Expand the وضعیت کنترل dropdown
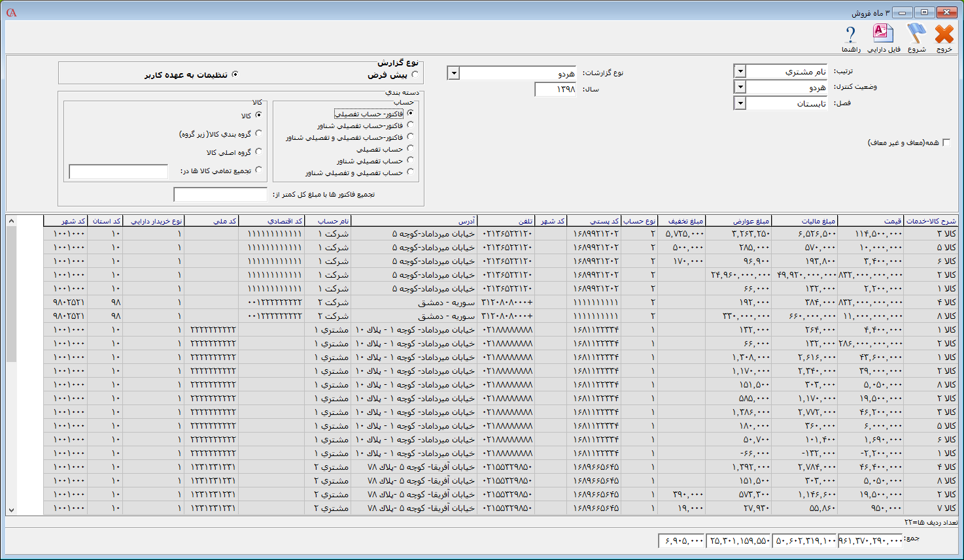Viewport: 964px width, 560px height. (740, 87)
